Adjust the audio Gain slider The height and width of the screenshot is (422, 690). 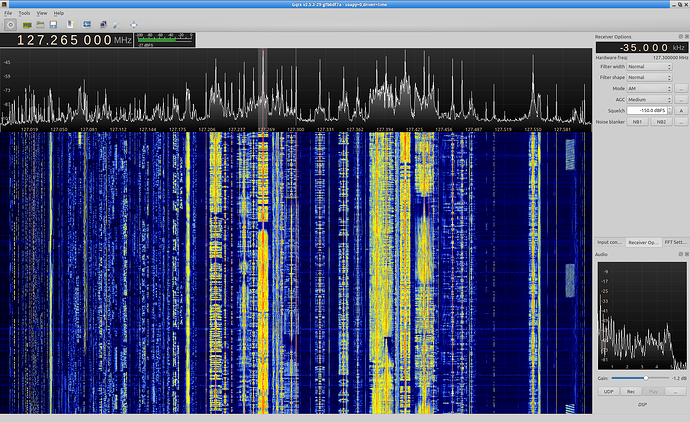click(647, 378)
